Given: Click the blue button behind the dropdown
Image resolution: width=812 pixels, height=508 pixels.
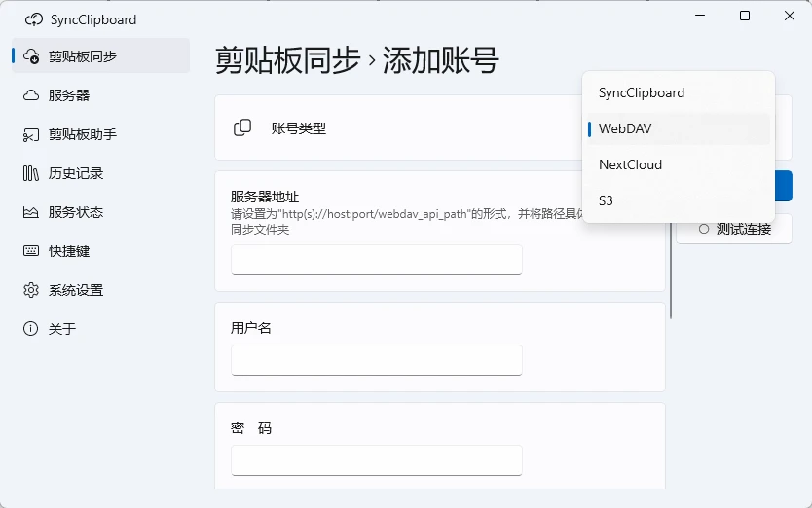Looking at the screenshot, I should click(784, 185).
